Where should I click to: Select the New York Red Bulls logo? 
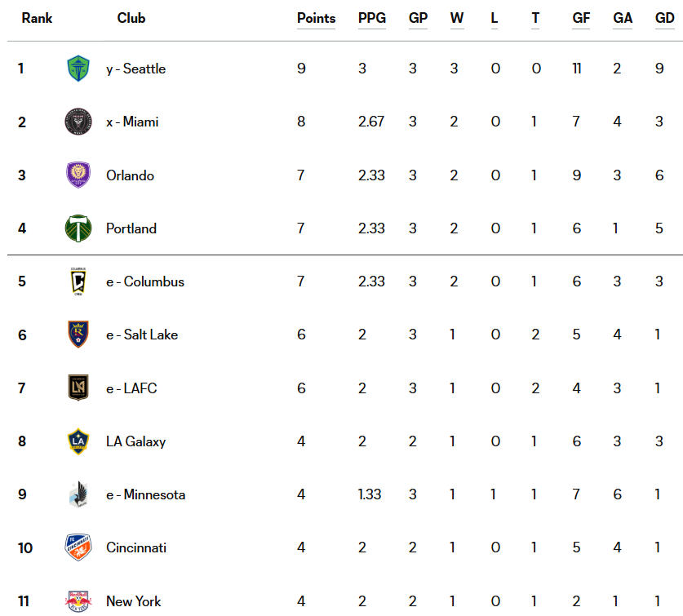point(78,601)
